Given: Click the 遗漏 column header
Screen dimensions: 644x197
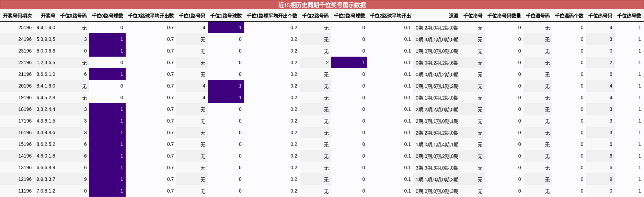Looking at the screenshot, I should point(453,16).
